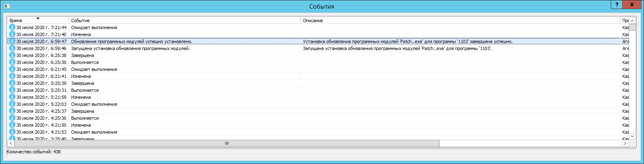Screen dimensions: 644x164
Task: Click info icon for 6:25:30 event
Action: pyautogui.click(x=12, y=62)
